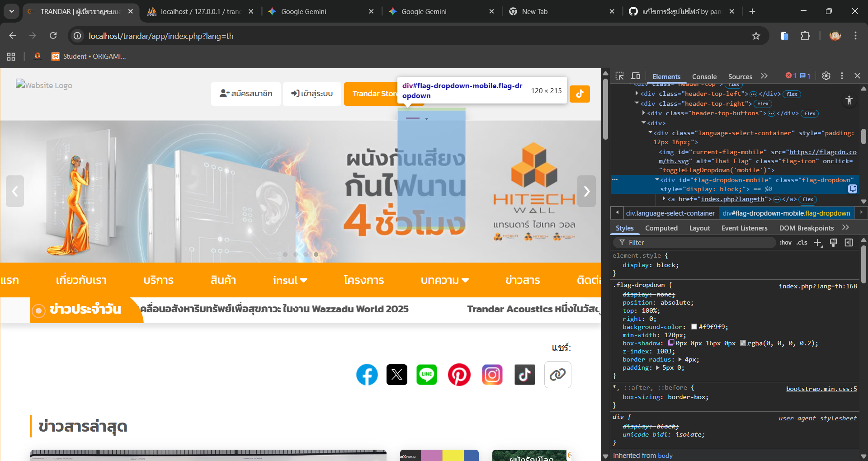
Task: Open the Computed styles tab
Action: (x=661, y=228)
